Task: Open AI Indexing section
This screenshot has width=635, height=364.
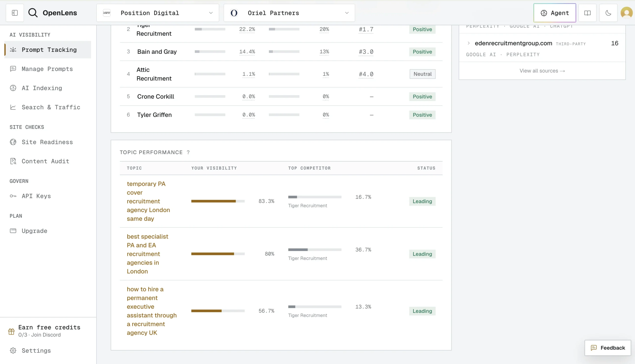Action: tap(48, 88)
